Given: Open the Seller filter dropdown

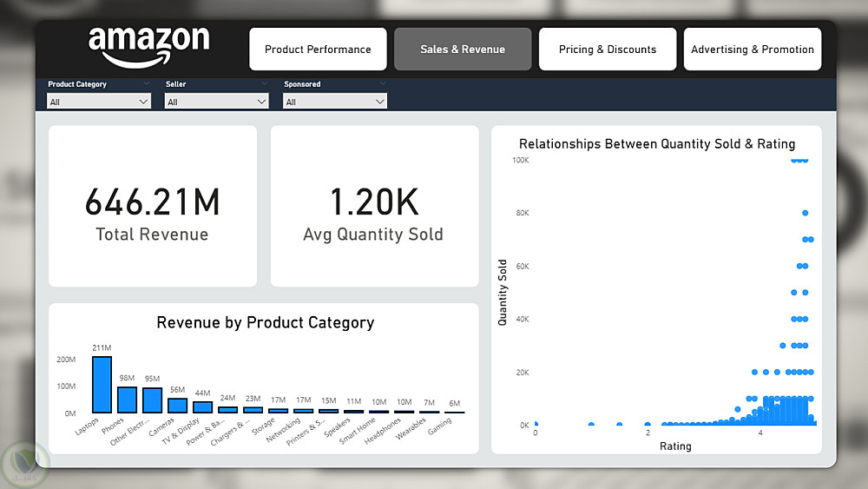Looking at the screenshot, I should (x=217, y=102).
